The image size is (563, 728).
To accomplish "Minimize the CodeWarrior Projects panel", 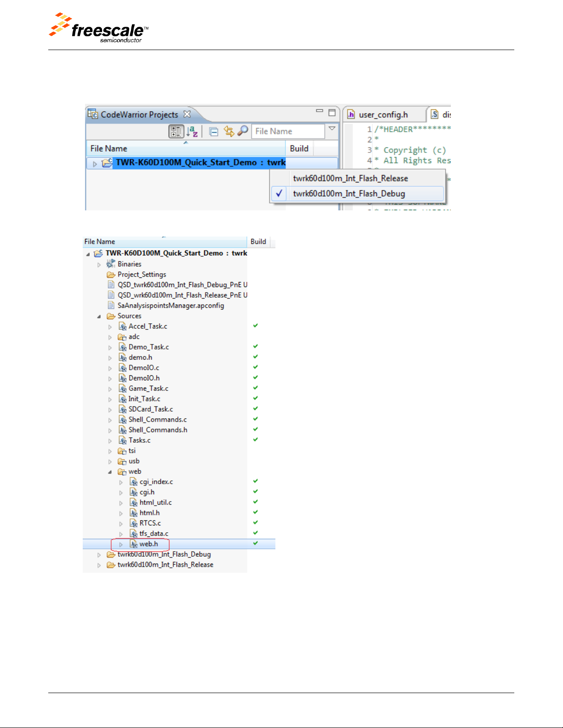I will [319, 112].
